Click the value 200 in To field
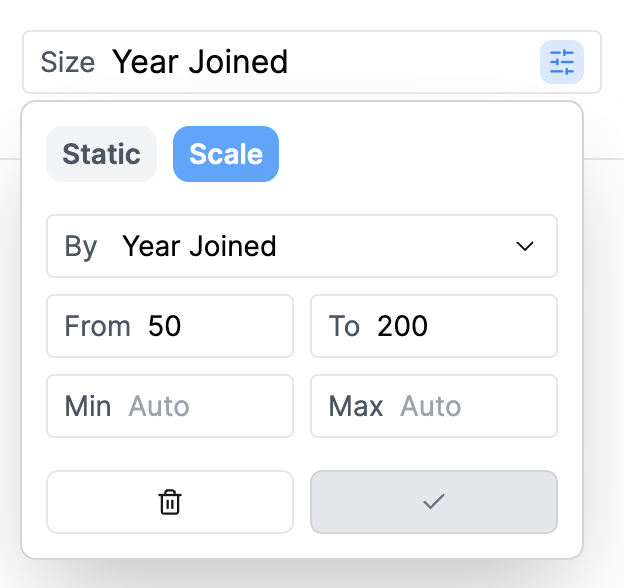The height and width of the screenshot is (588, 624). [x=402, y=326]
